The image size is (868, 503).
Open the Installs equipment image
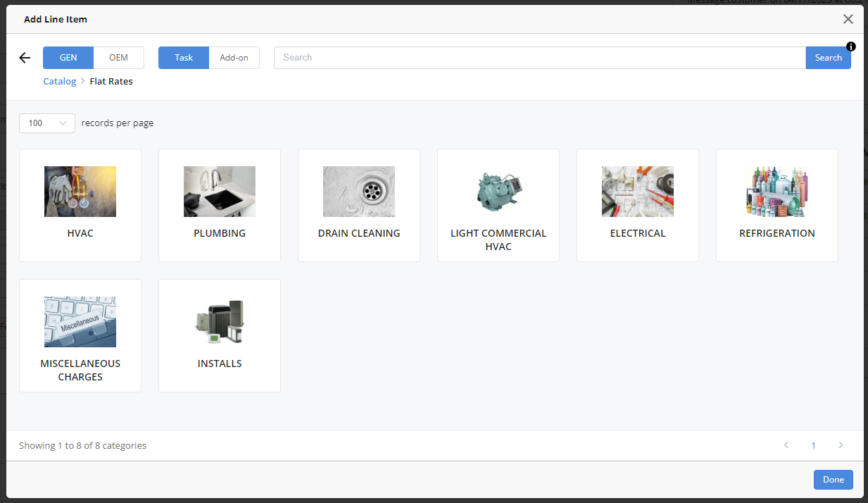220,322
